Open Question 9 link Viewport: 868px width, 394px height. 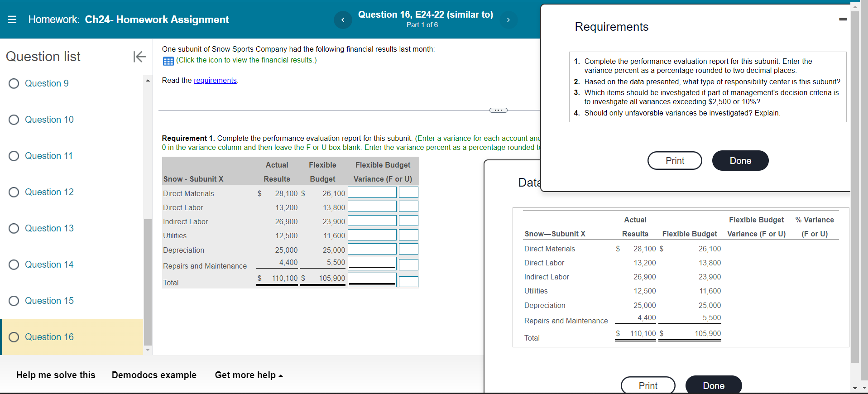[x=47, y=83]
